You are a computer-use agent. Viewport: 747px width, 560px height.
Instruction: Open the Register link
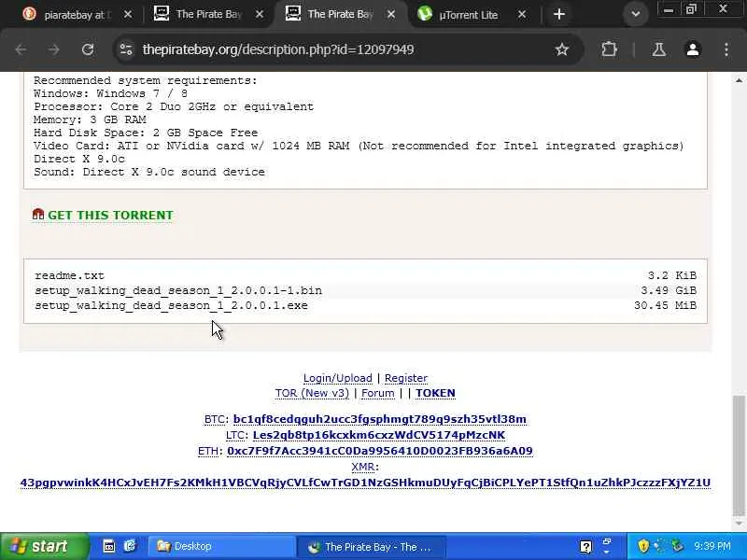(x=406, y=378)
